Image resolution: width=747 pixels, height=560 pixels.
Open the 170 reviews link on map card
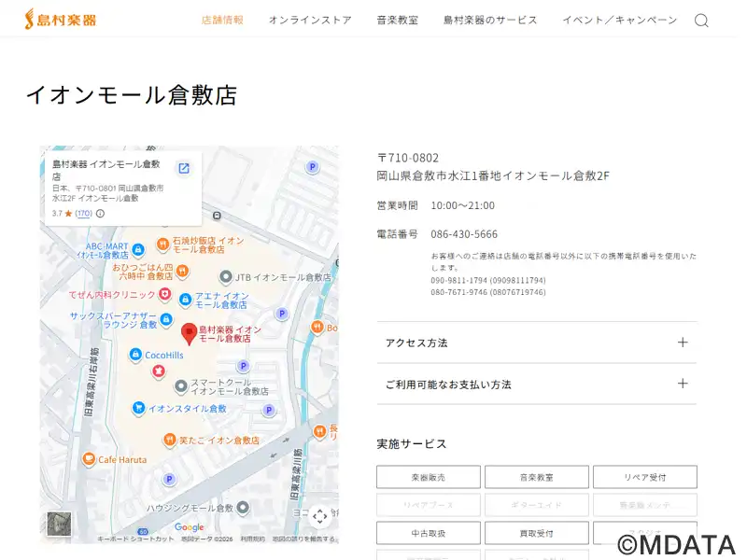point(84,213)
